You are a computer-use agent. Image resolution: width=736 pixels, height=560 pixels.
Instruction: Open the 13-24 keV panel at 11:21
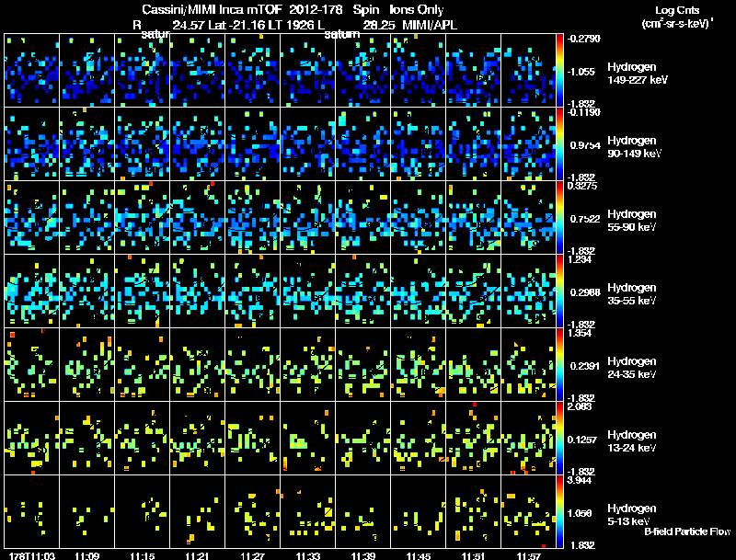point(197,439)
